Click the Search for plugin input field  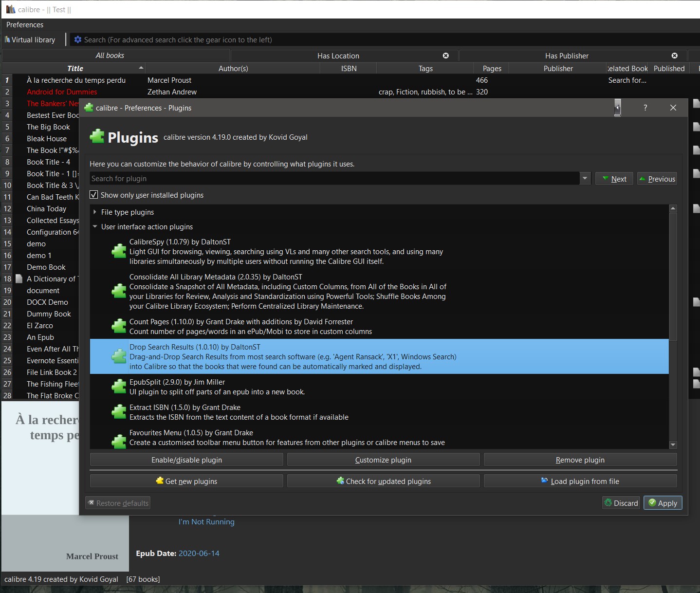coord(334,179)
